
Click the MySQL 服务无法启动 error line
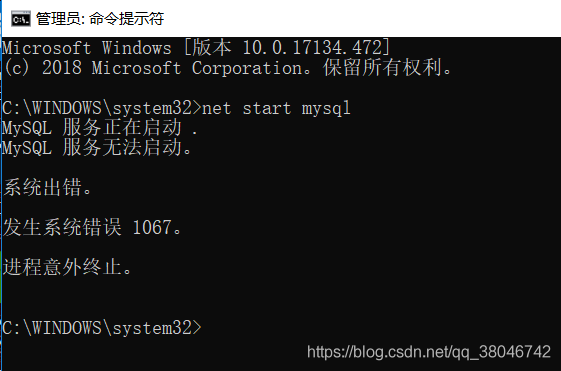97,148
